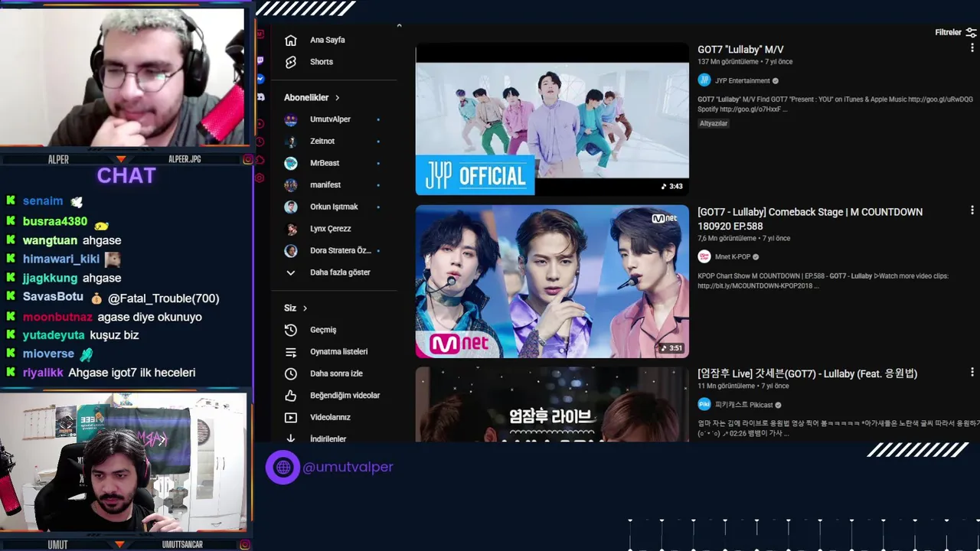The width and height of the screenshot is (980, 551).
Task: Open Oynatma listeleri playlist icon
Action: click(290, 352)
